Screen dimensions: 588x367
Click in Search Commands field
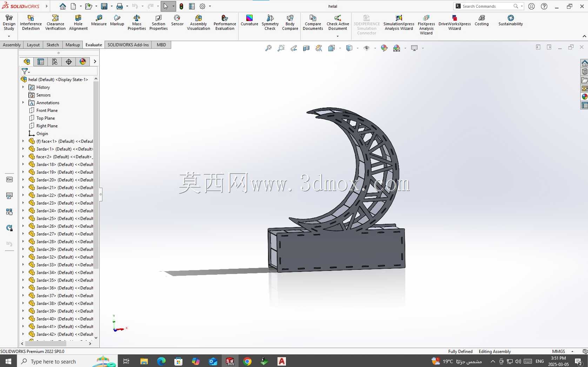(x=487, y=6)
